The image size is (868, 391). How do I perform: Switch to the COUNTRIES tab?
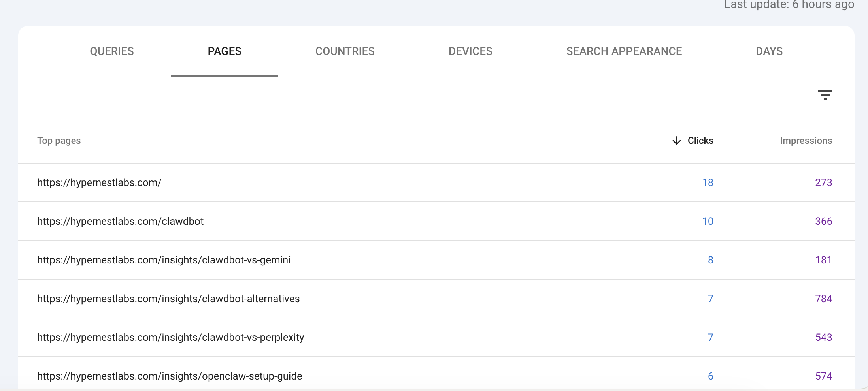pos(345,51)
